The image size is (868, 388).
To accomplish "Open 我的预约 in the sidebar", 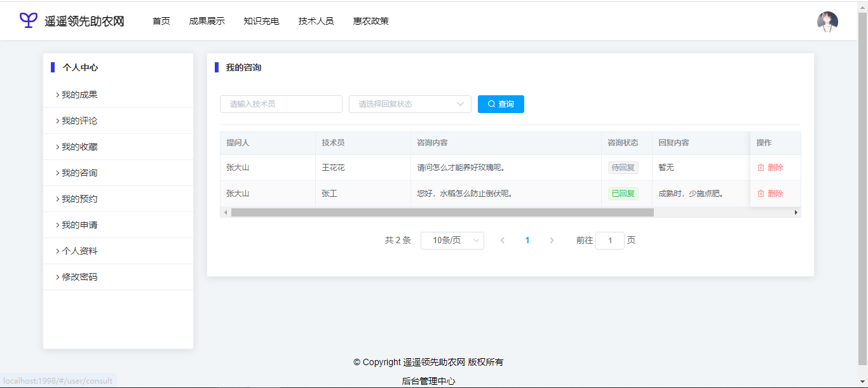I will (79, 199).
